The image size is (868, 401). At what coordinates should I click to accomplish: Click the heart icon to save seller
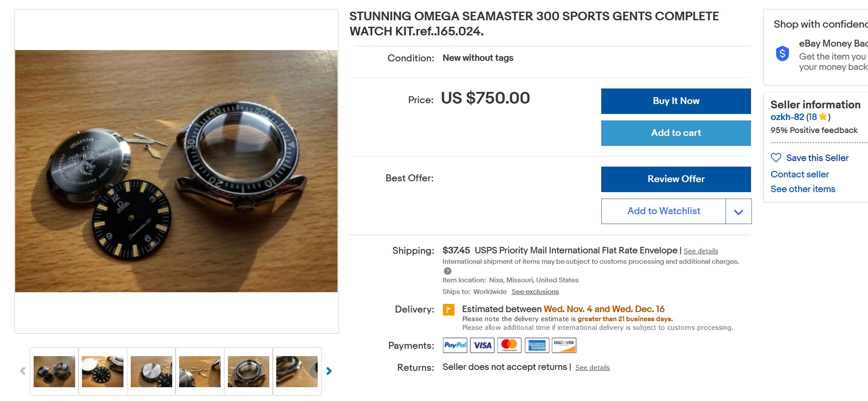pyautogui.click(x=776, y=158)
